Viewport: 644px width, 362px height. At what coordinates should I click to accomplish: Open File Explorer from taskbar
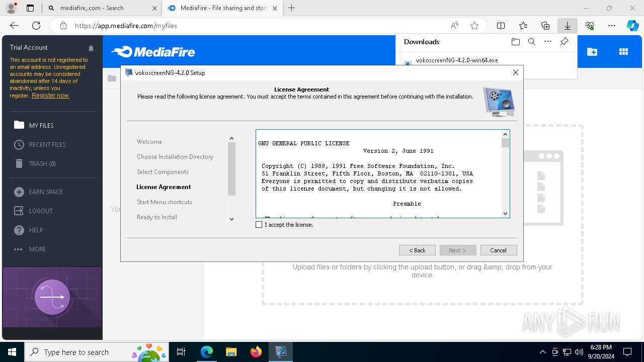pos(231,352)
